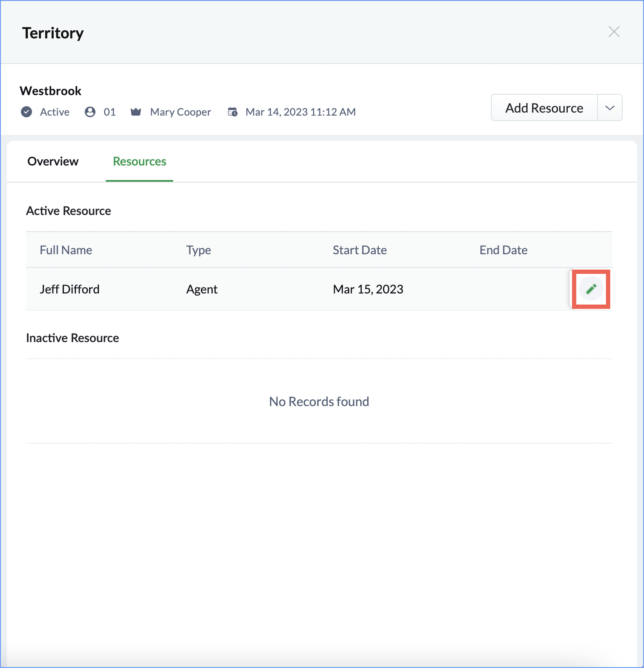Click the Start Date column header
Screen dimensions: 644x668
(x=360, y=250)
